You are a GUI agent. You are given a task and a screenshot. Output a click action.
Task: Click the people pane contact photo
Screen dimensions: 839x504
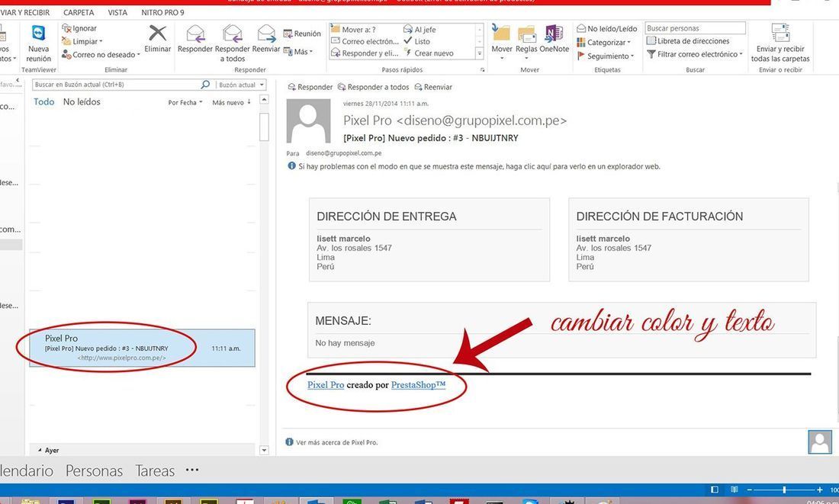point(820,442)
